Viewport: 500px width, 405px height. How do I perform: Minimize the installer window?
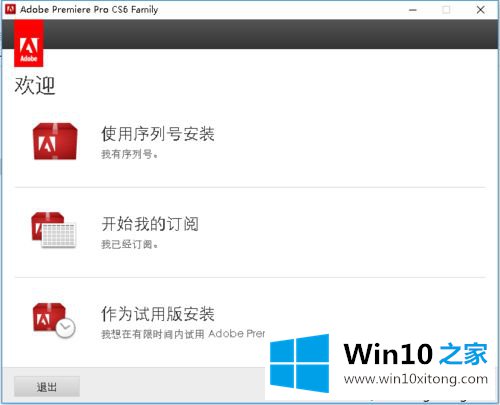(x=413, y=10)
